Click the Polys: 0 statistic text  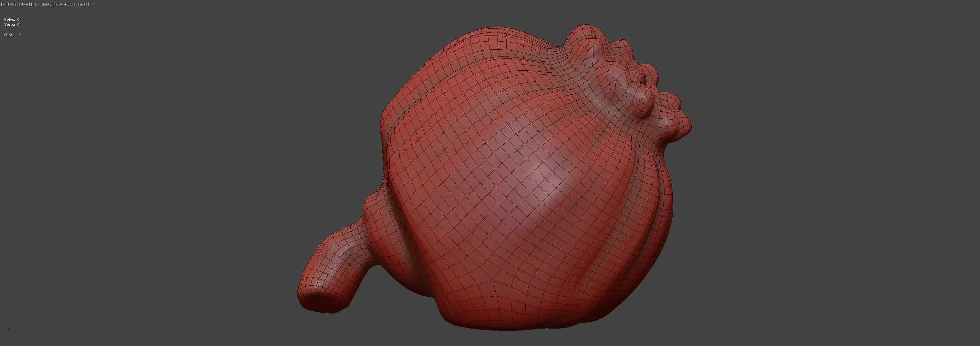click(x=12, y=19)
